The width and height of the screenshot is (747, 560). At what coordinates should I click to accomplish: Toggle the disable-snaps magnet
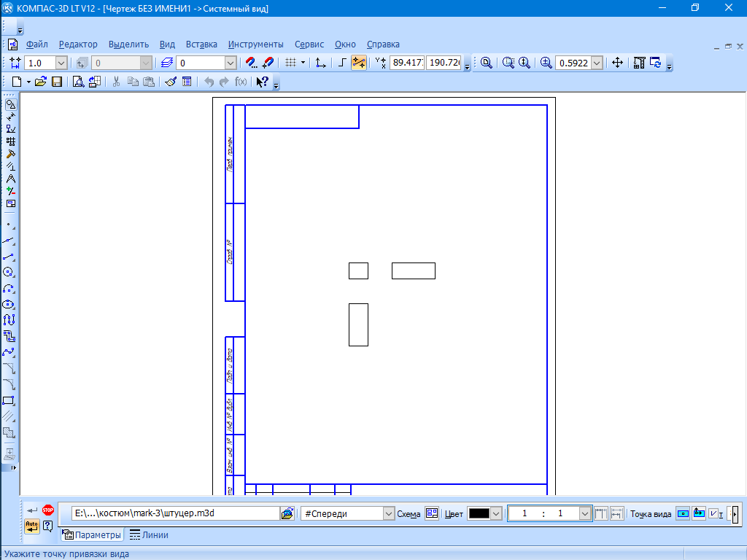268,63
